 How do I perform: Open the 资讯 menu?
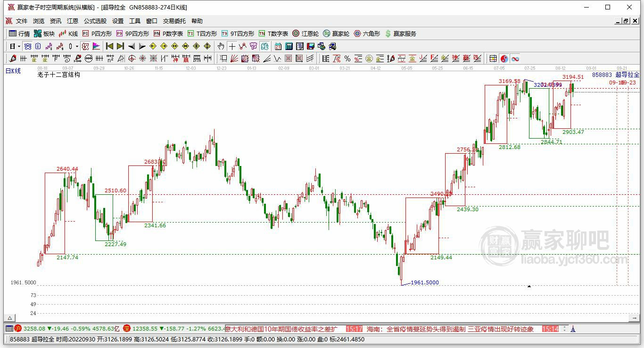tap(56, 21)
